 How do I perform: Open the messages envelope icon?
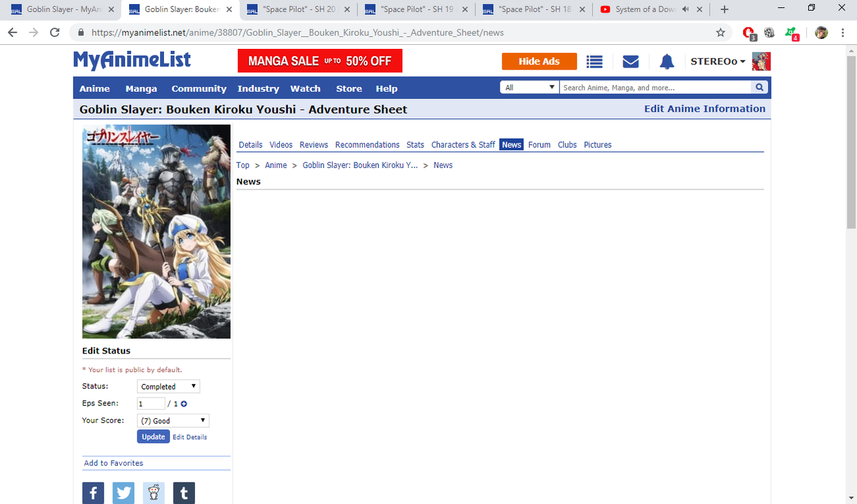[x=631, y=62]
